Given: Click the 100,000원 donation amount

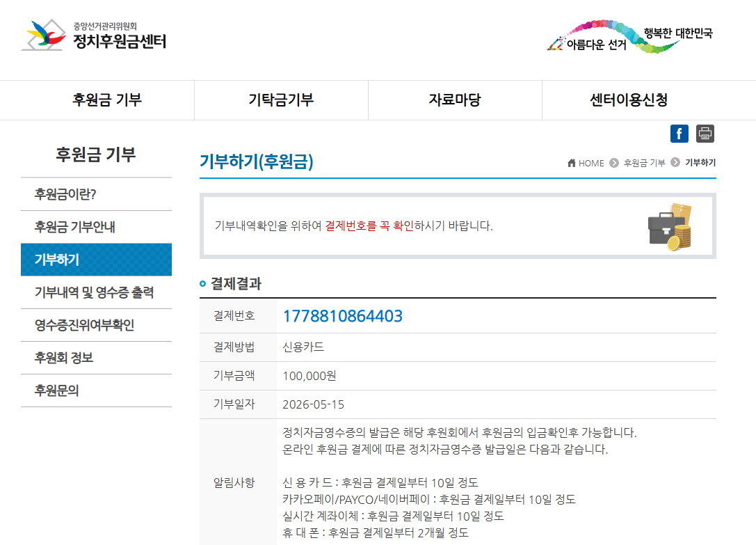Looking at the screenshot, I should point(309,376).
